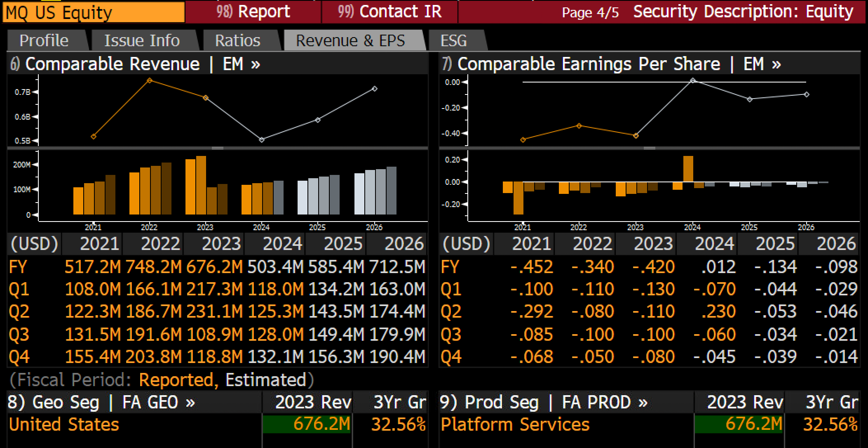The height and width of the screenshot is (448, 868).
Task: Click the 2024 EPS peak diamond marker
Action: [693, 81]
